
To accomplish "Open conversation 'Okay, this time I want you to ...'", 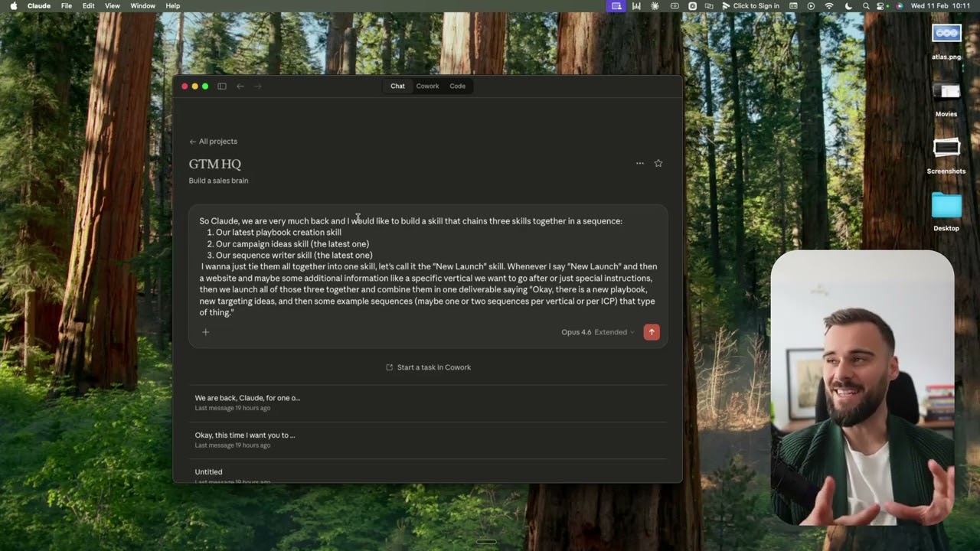I will pyautogui.click(x=428, y=440).
